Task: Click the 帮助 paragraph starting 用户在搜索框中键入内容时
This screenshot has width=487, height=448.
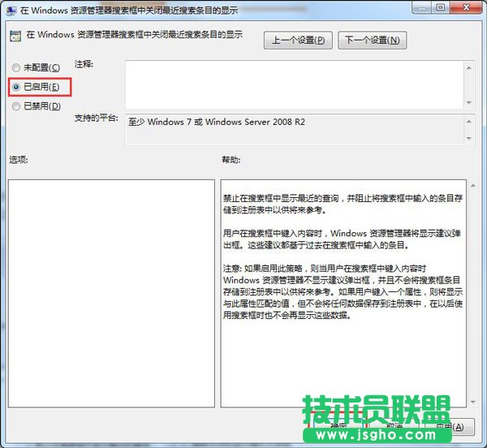Action: 342,239
